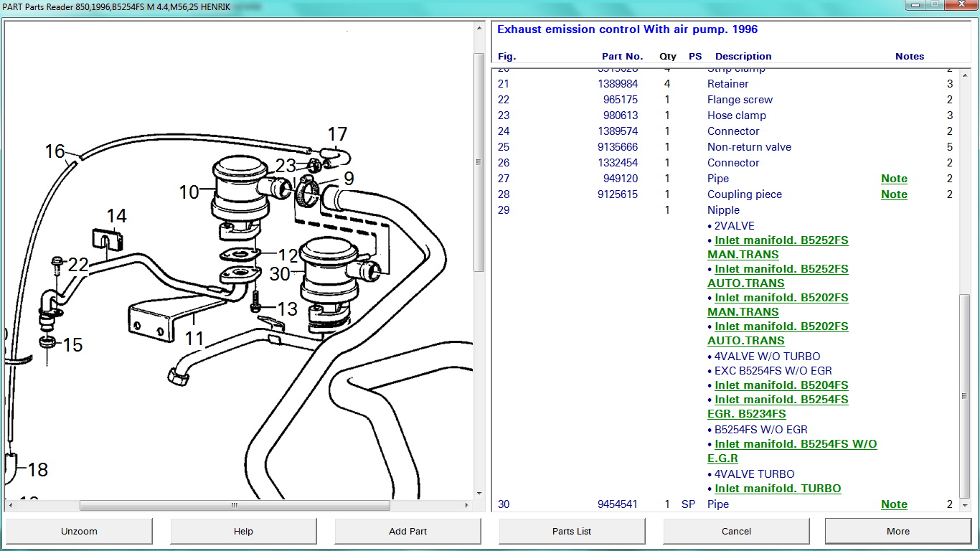
Task: Click part number 23 in the diagram
Action: point(286,166)
